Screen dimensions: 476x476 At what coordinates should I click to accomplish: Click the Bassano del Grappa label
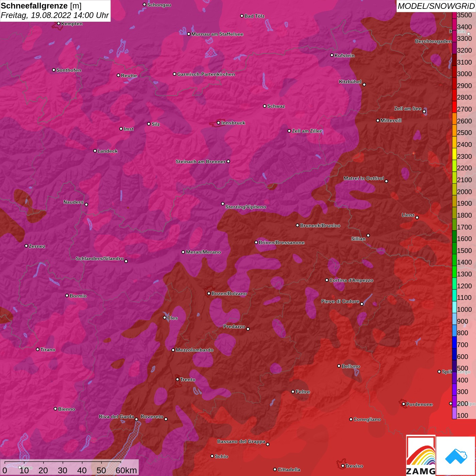click(241, 441)
